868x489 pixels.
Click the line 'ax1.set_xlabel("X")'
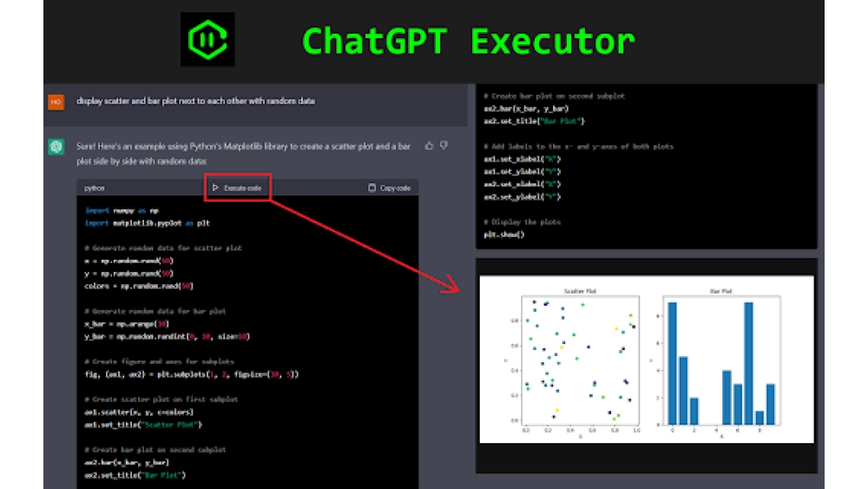click(x=523, y=160)
